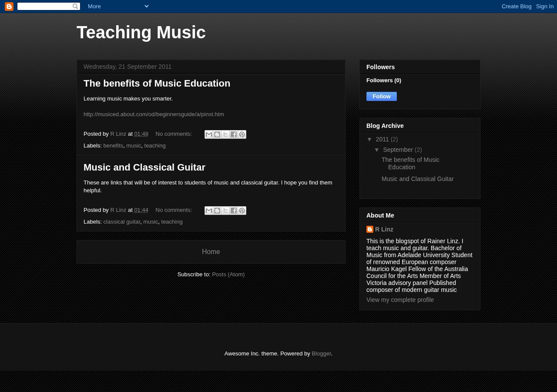The height and width of the screenshot is (392, 557).
Task: Click the text Learning music makes you smarter.
Action: (x=128, y=99)
